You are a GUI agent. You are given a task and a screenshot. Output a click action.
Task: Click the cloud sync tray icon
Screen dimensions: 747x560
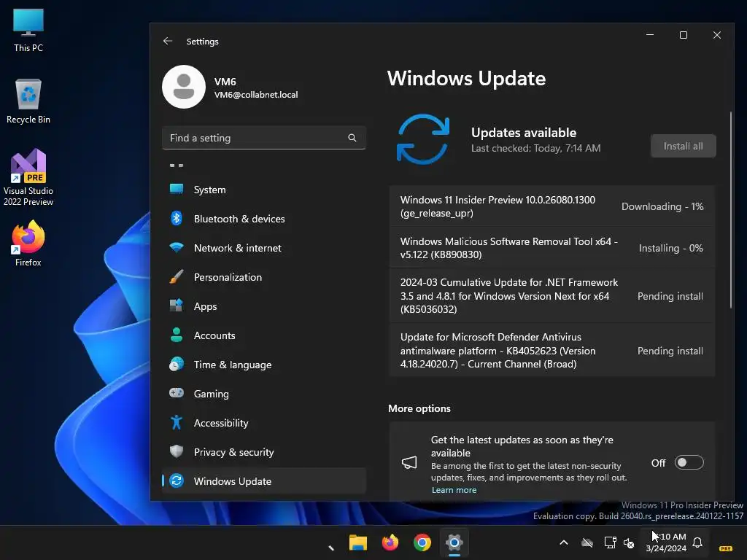pyautogui.click(x=587, y=542)
